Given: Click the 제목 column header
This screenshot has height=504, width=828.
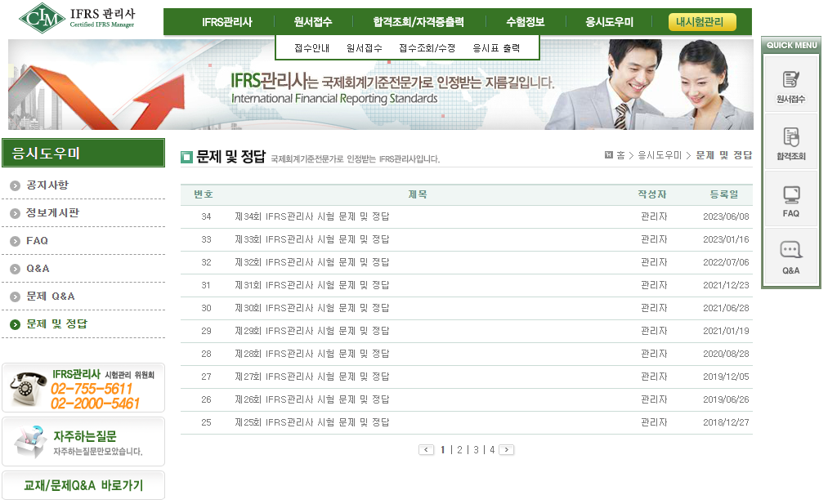Looking at the screenshot, I should pos(418,194).
